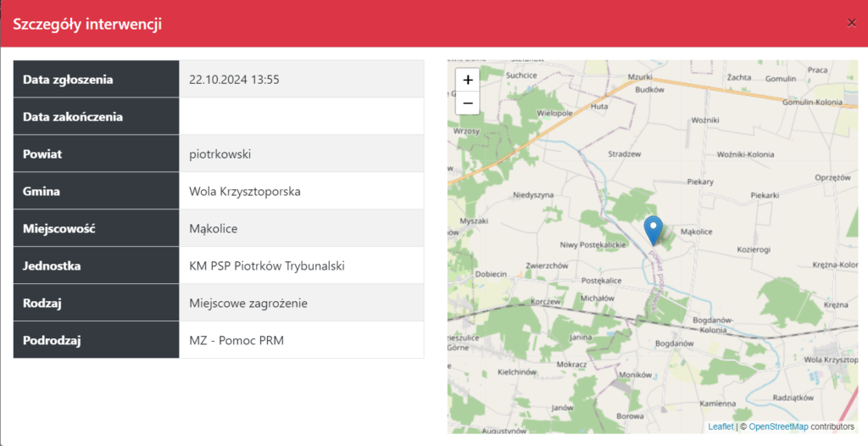Click the Szczegóły interwencji header title
This screenshot has height=446, width=868.
pos(87,24)
